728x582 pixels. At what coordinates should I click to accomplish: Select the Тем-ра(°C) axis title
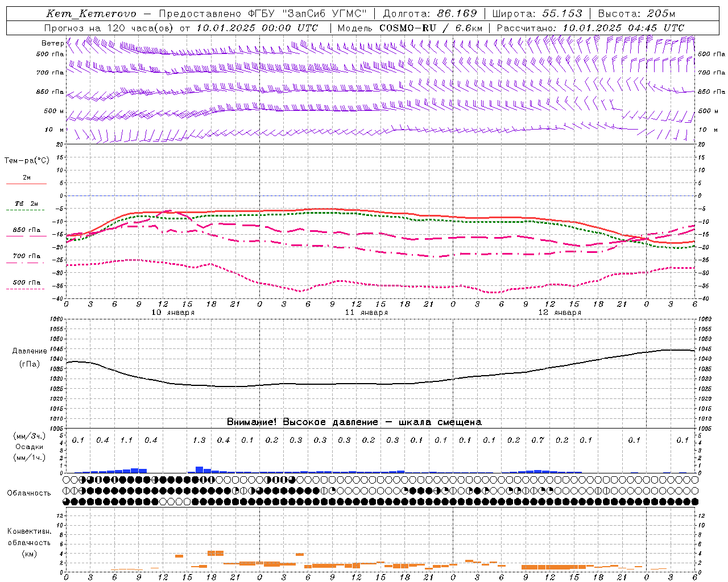tap(27, 161)
